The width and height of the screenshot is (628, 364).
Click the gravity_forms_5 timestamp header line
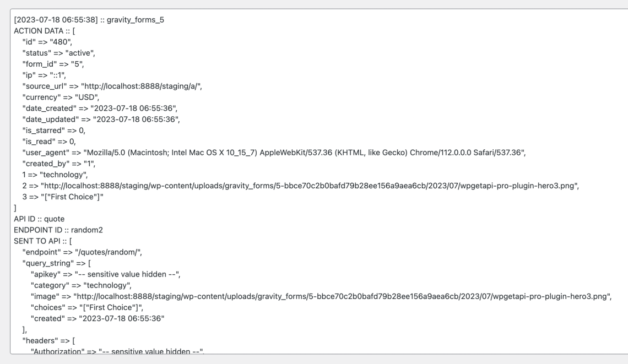click(x=89, y=20)
